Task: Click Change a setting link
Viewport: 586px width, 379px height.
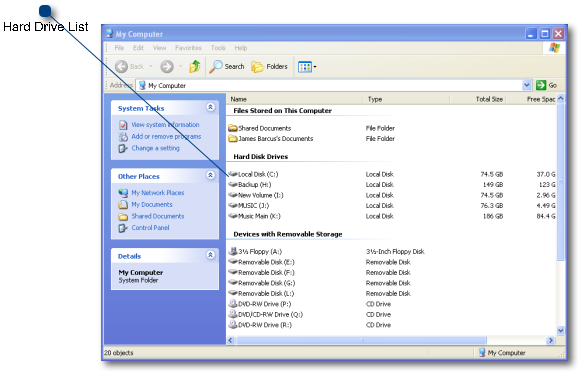Action: (x=155, y=148)
